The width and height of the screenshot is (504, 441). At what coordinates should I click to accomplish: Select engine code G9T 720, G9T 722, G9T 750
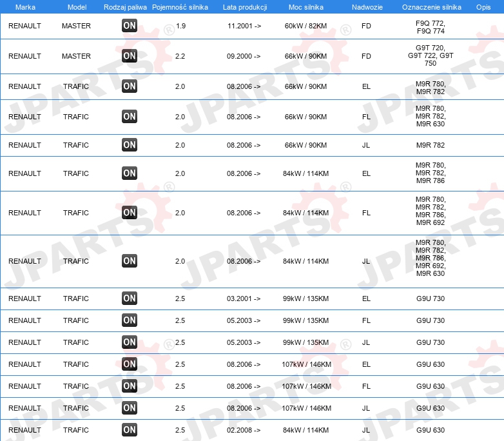431,55
